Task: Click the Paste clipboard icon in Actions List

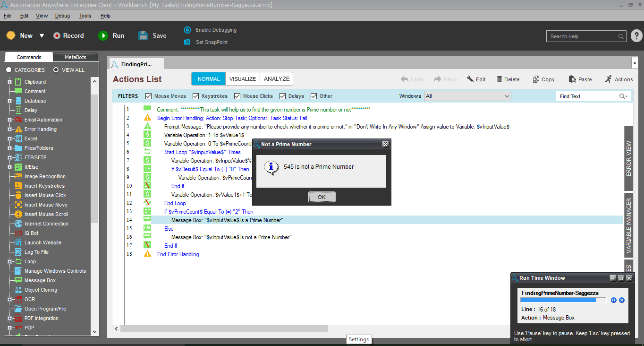Action: 572,79
